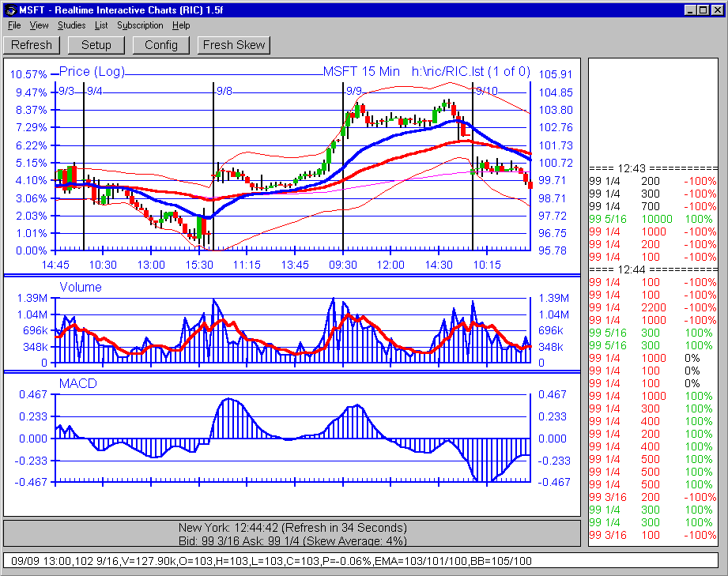Click the Fresh Skew button
This screenshot has width=728, height=576.
[x=234, y=45]
